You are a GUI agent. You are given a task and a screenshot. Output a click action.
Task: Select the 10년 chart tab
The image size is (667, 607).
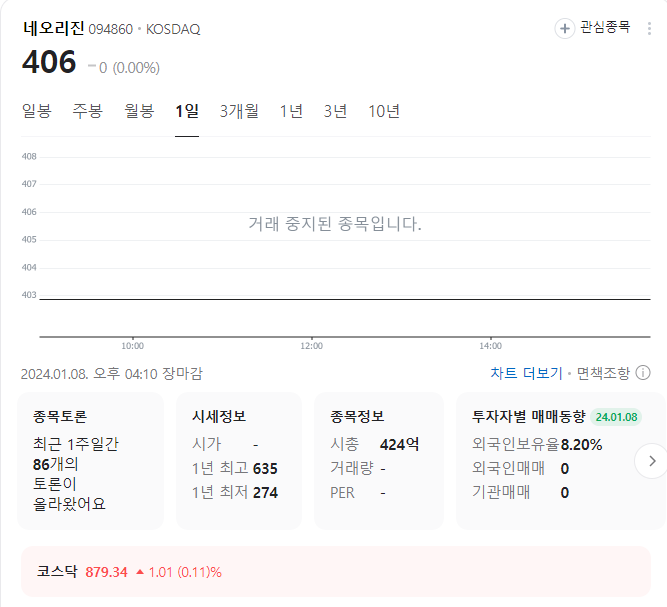coord(384,111)
